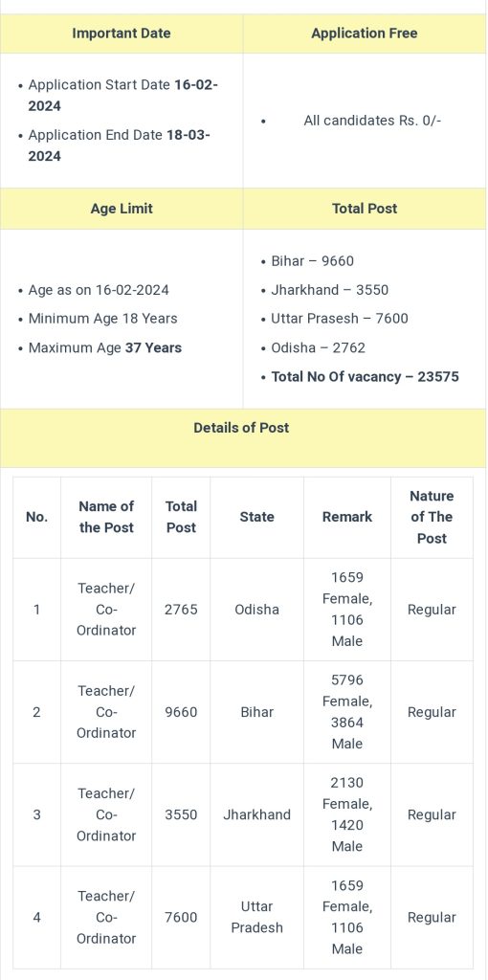
Task: Select the Odisha cell in row 1
Action: click(256, 610)
